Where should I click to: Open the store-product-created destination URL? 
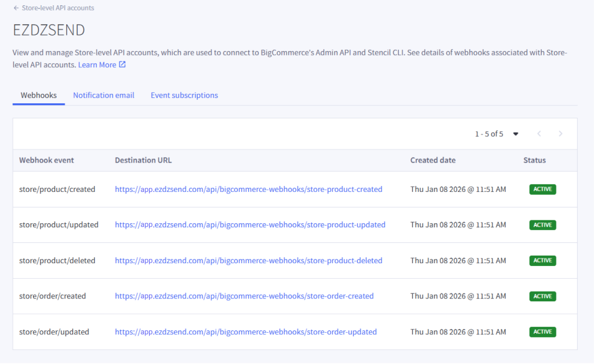pyautogui.click(x=248, y=189)
